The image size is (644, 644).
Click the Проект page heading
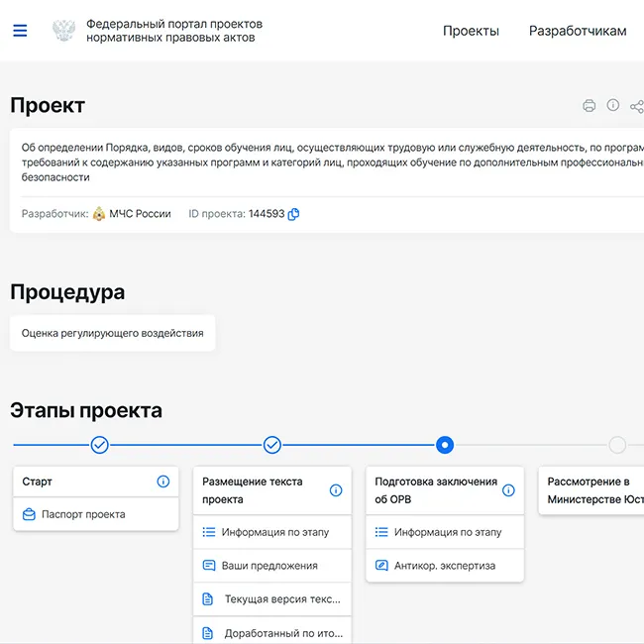[48, 105]
